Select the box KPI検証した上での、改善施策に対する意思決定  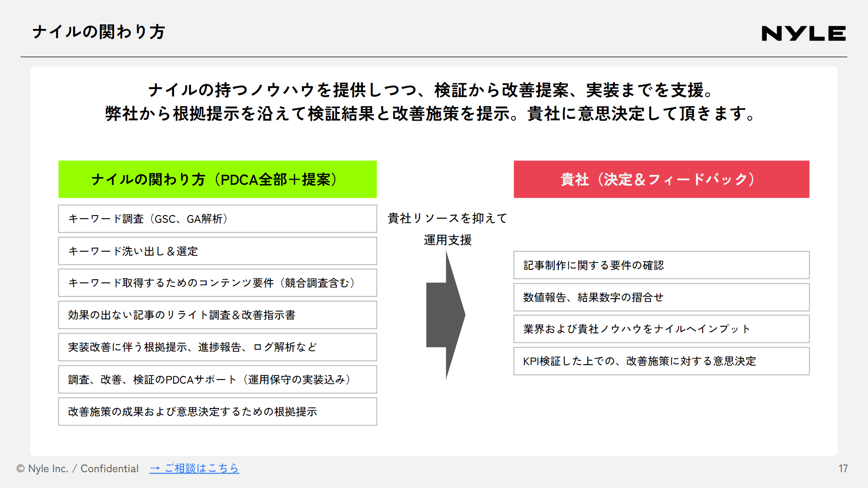(661, 361)
